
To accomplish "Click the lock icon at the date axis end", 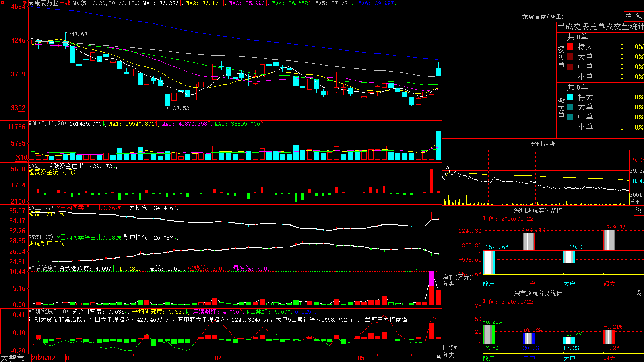I will coord(438,357).
